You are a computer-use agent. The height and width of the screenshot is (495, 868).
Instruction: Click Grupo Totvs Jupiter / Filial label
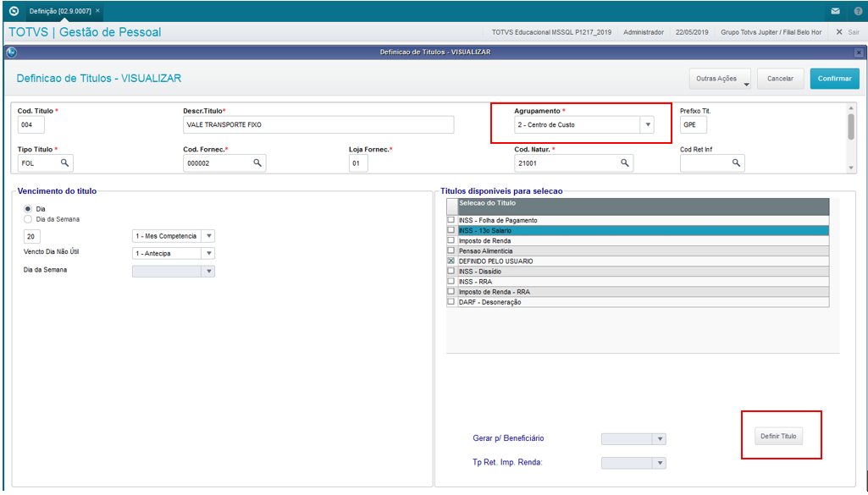pos(771,32)
